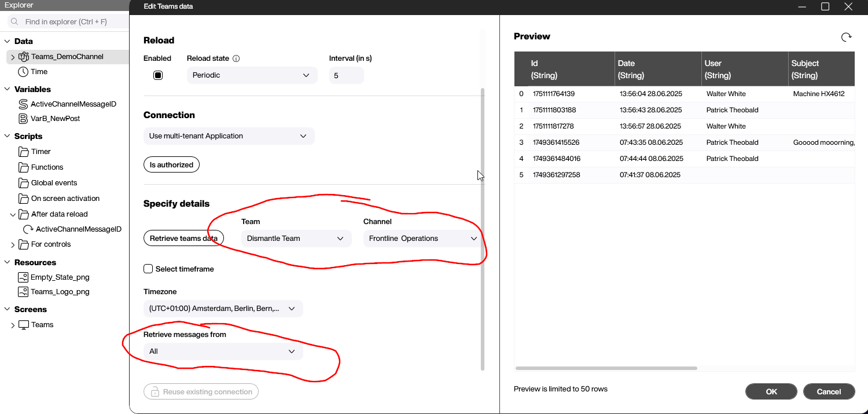The width and height of the screenshot is (868, 414).
Task: Open the Reload state Periodic dropdown
Action: coord(252,75)
